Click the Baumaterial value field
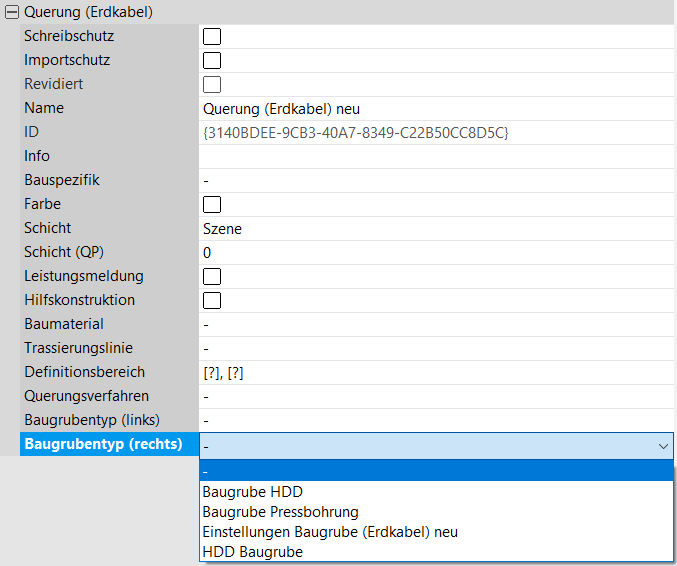The width and height of the screenshot is (677, 566). (x=435, y=324)
